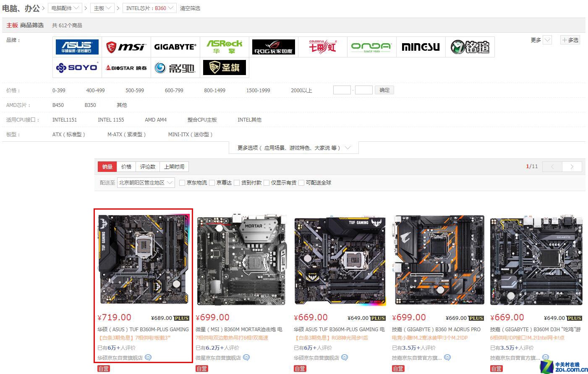Sort results by 价格
588x374 pixels.
(126, 167)
